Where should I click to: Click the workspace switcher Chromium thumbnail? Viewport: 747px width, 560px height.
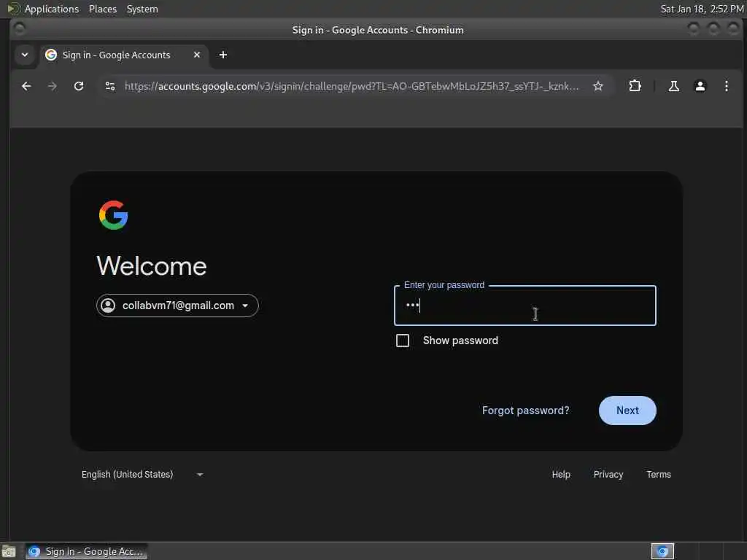pyautogui.click(x=662, y=551)
